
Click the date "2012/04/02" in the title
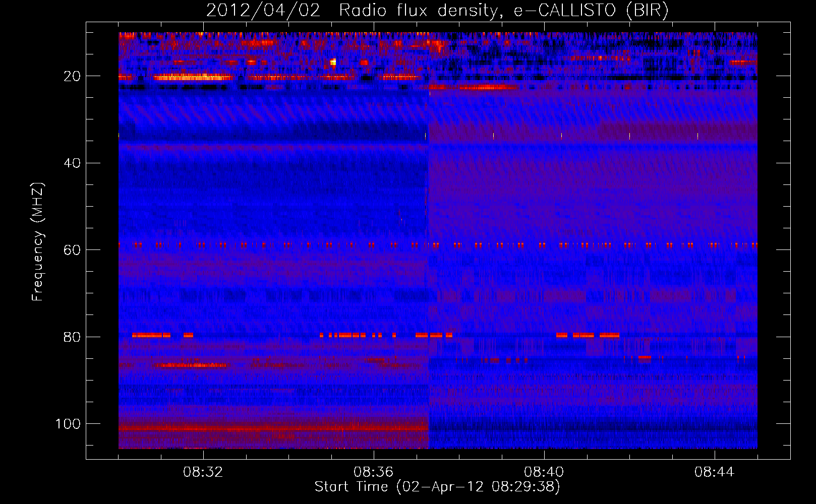click(263, 11)
